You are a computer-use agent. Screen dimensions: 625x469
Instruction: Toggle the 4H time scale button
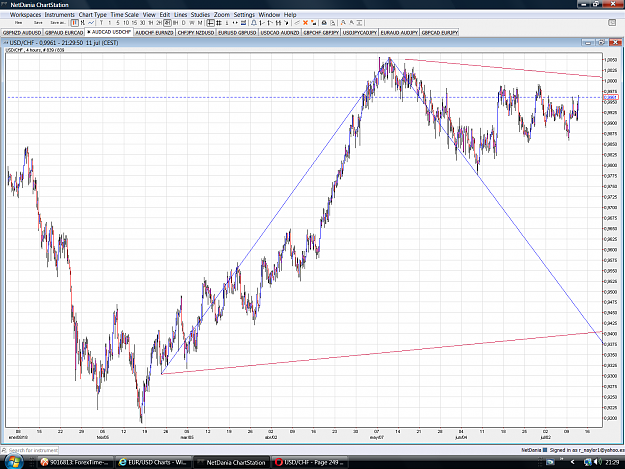(167, 23)
